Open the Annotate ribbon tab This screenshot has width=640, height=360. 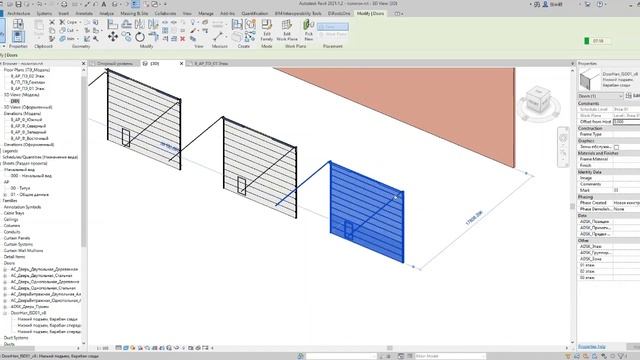point(84,13)
